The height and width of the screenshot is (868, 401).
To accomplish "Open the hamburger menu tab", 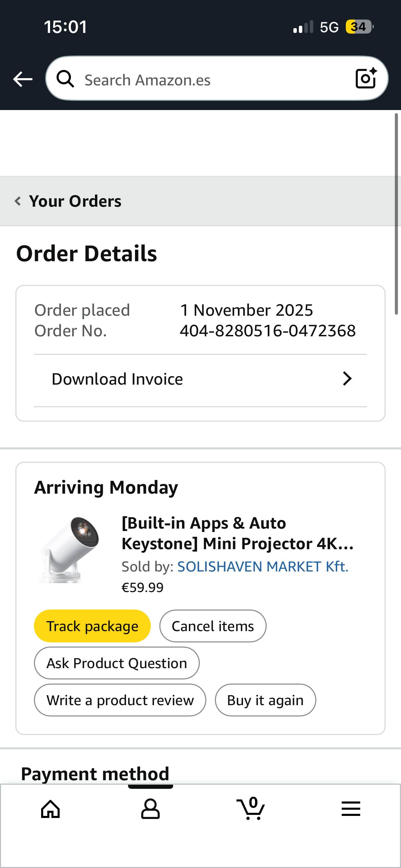I will 351,809.
